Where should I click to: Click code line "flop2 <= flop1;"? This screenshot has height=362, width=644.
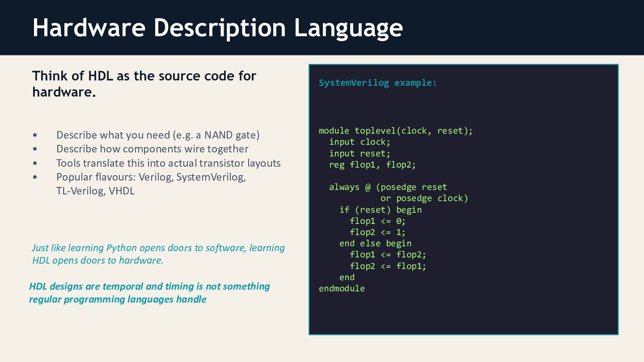pyautogui.click(x=388, y=266)
